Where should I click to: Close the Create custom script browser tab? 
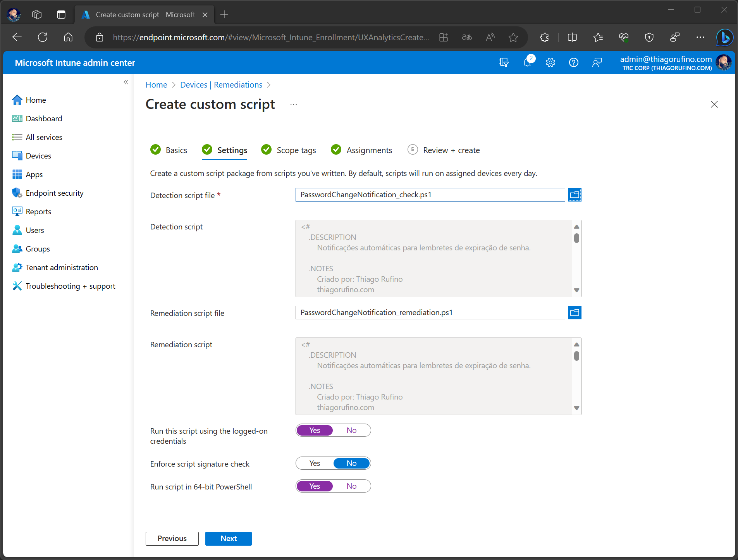pos(205,15)
